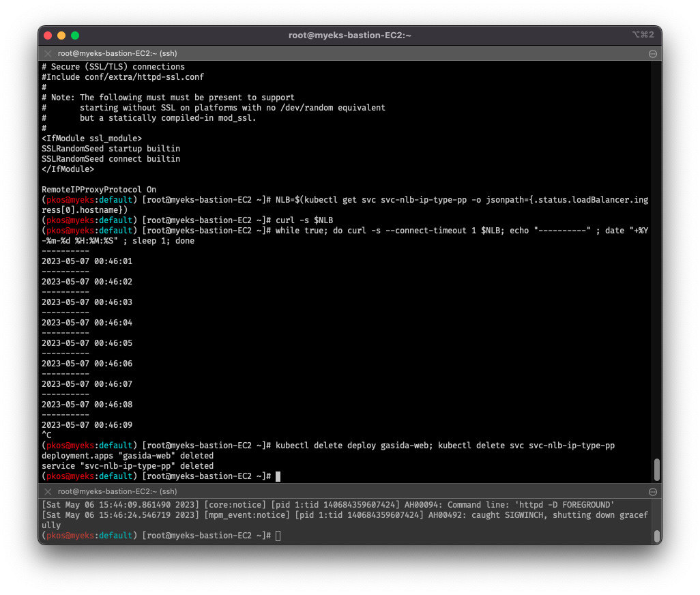Close the lower ssh pane with its X icon
700x595 pixels.
pos(48,491)
